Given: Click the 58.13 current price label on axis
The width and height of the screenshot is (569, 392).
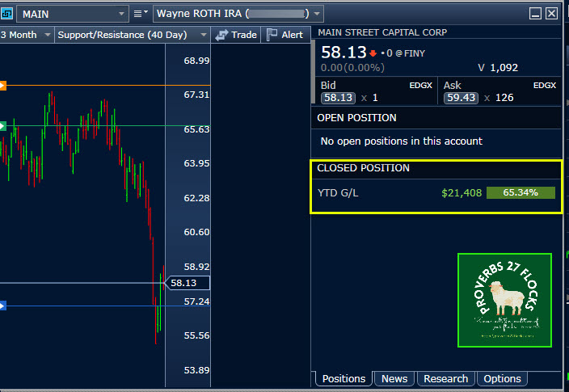Looking at the screenshot, I should 188,283.
